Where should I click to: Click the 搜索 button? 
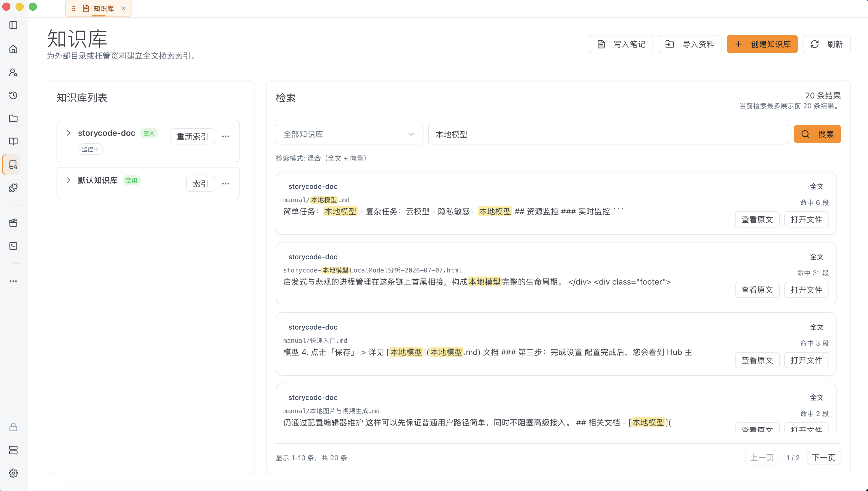point(818,134)
